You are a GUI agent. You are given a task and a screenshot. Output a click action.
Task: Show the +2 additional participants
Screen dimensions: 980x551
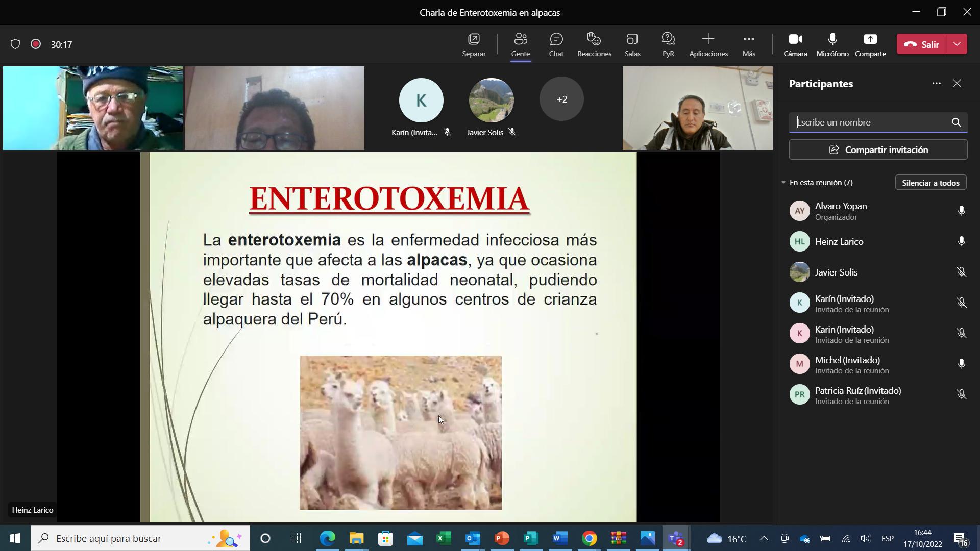point(561,99)
